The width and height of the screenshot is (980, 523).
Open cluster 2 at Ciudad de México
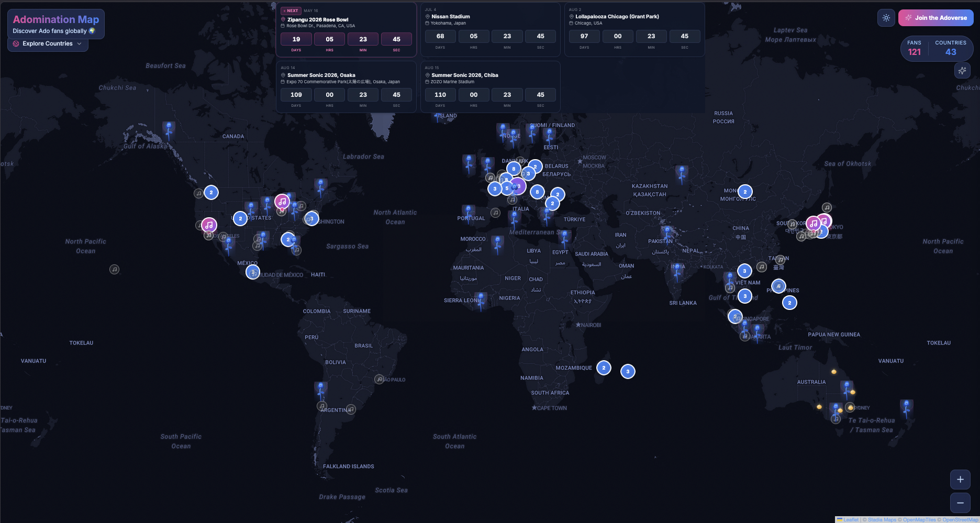tap(253, 273)
